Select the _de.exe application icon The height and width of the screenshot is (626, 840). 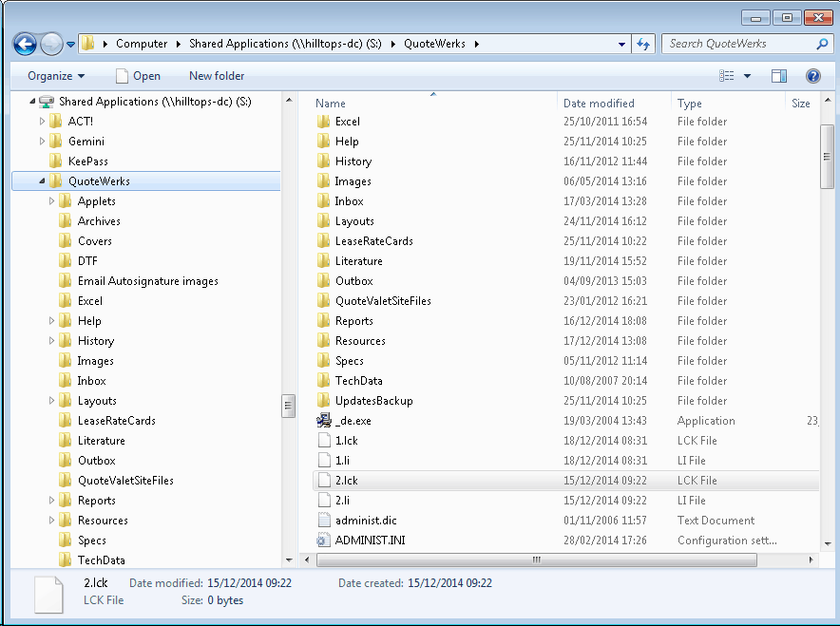coord(322,420)
